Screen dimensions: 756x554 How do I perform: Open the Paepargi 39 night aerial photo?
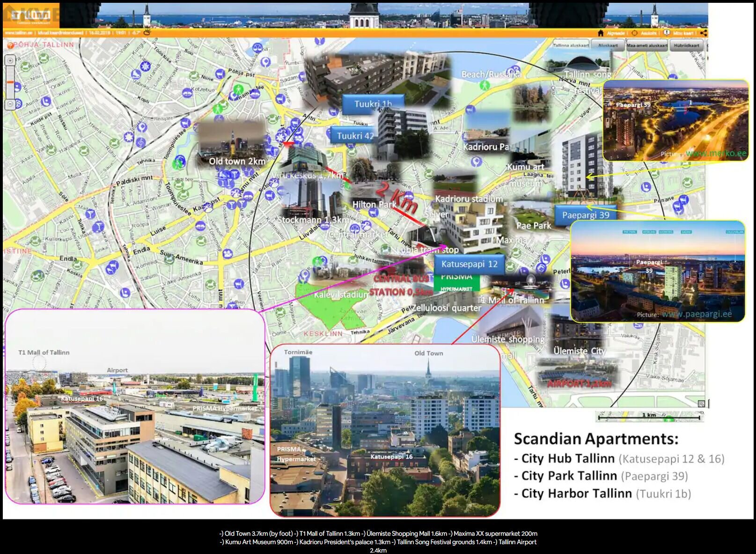coord(675,121)
